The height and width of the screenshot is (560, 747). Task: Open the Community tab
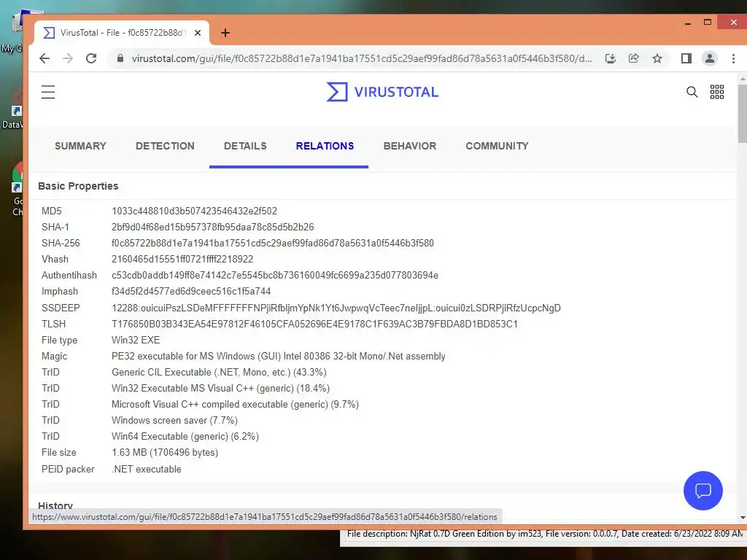coord(497,146)
